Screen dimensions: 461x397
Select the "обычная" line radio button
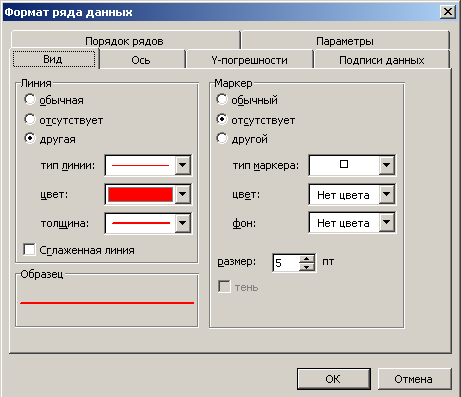(30, 99)
